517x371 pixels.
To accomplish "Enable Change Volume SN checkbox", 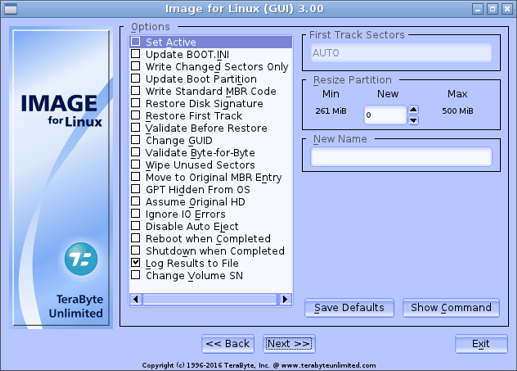I will [135, 275].
